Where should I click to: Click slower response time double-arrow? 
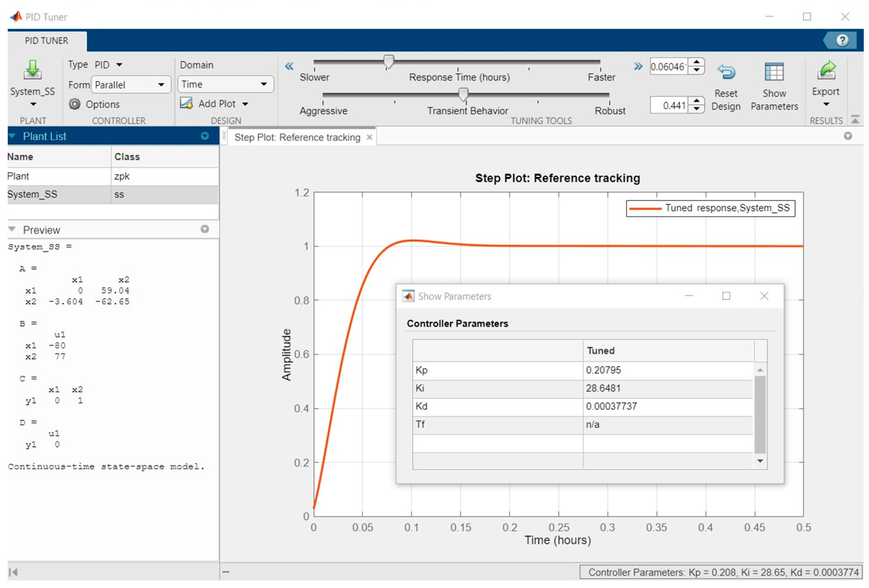pyautogui.click(x=289, y=66)
